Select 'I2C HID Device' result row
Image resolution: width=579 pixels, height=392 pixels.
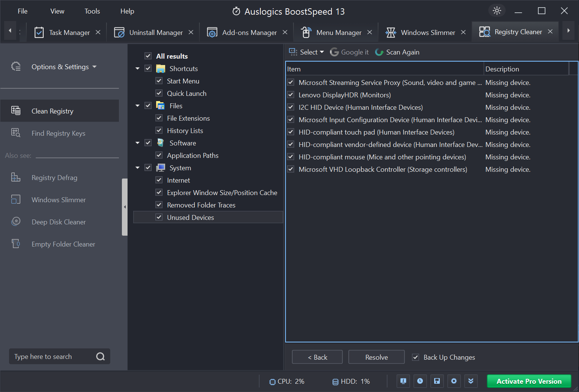coord(432,107)
